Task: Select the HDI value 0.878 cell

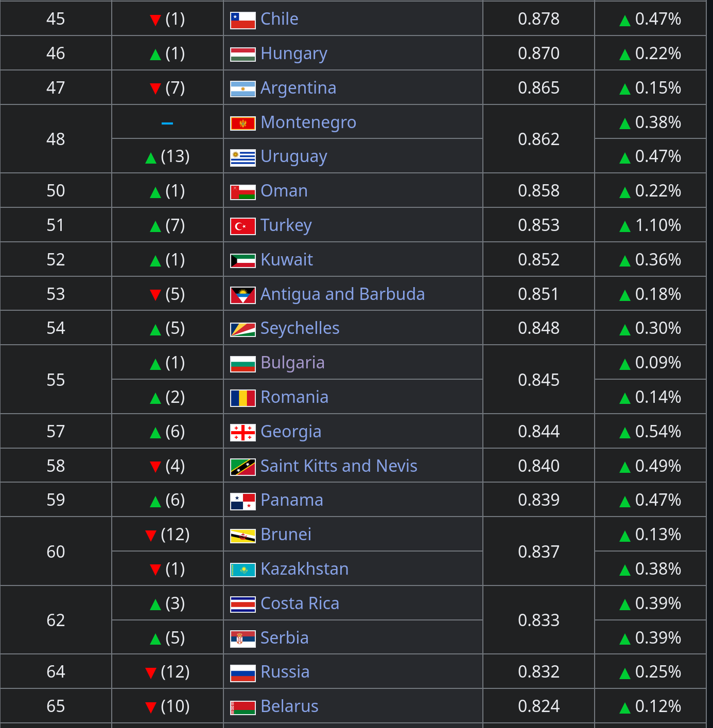Action: click(x=538, y=19)
